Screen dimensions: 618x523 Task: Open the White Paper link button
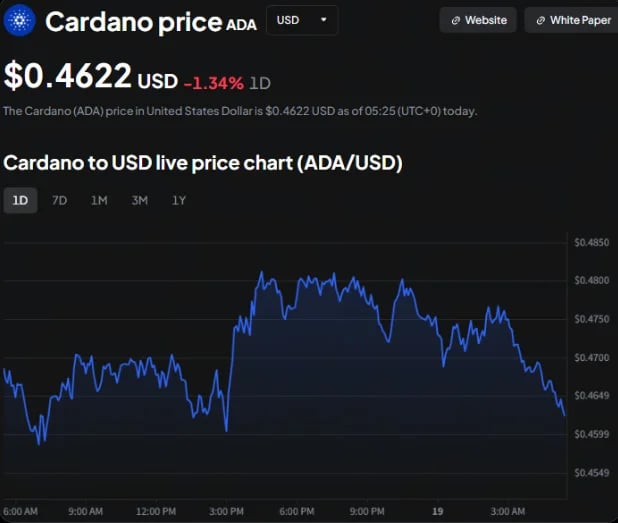[x=571, y=20]
